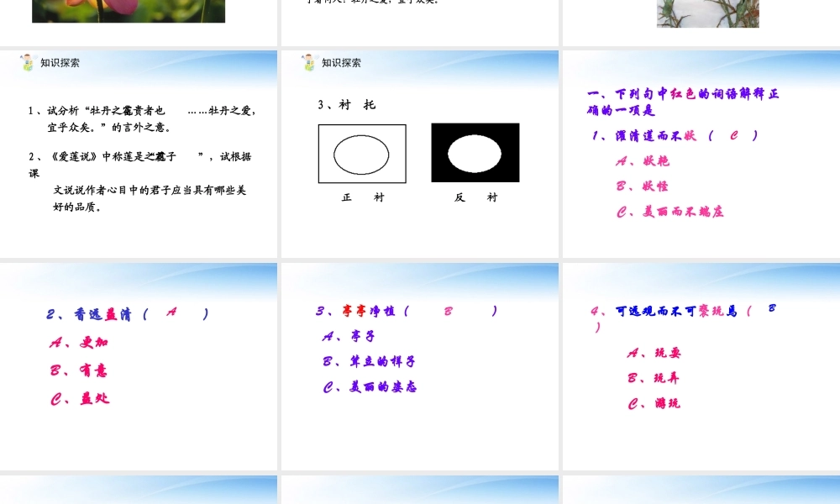This screenshot has height=504, width=840.
Task: Choose option 'A、更加'
Action: 79,342
